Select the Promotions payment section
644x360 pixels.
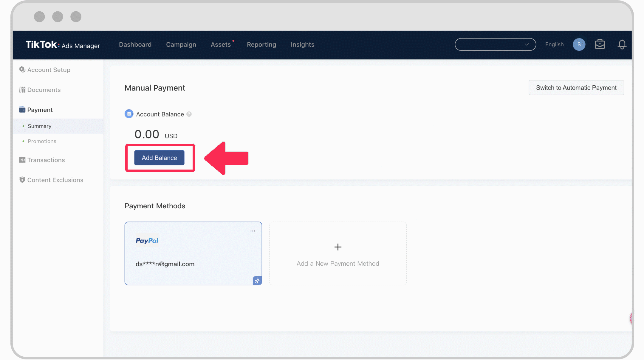(42, 141)
